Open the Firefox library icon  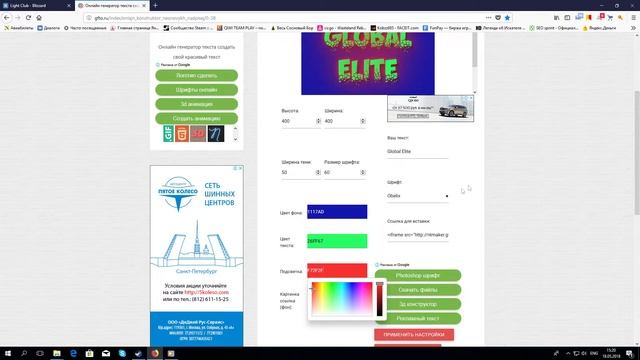[x=556, y=18]
